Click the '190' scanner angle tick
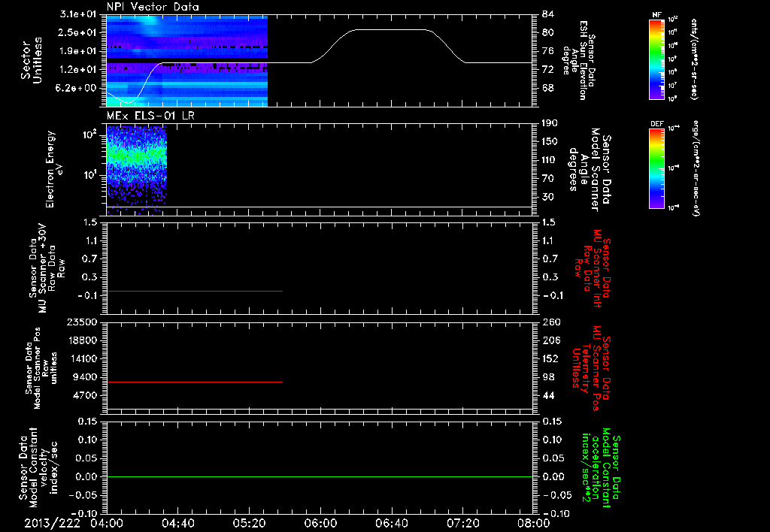The image size is (770, 532). coord(550,123)
